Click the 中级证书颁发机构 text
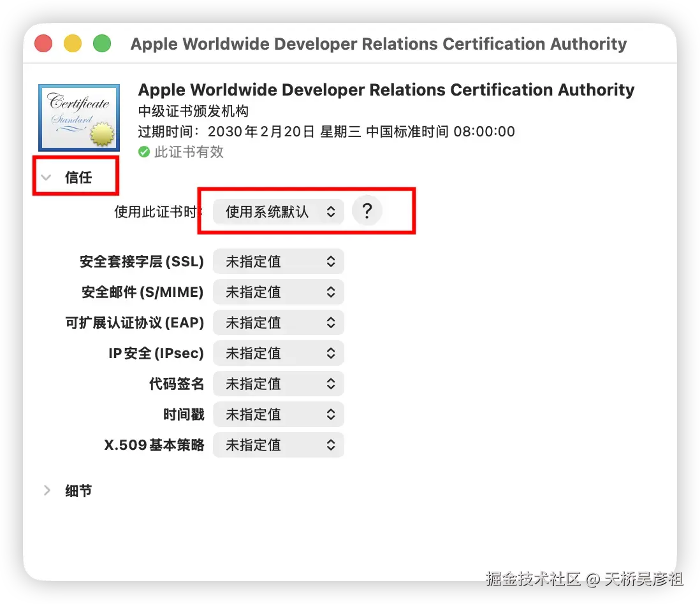This screenshot has width=700, height=604. tap(193, 111)
